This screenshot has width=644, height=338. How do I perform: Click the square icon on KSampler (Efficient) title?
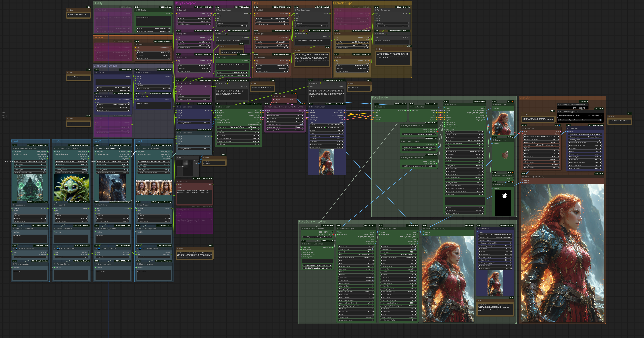click(310, 107)
